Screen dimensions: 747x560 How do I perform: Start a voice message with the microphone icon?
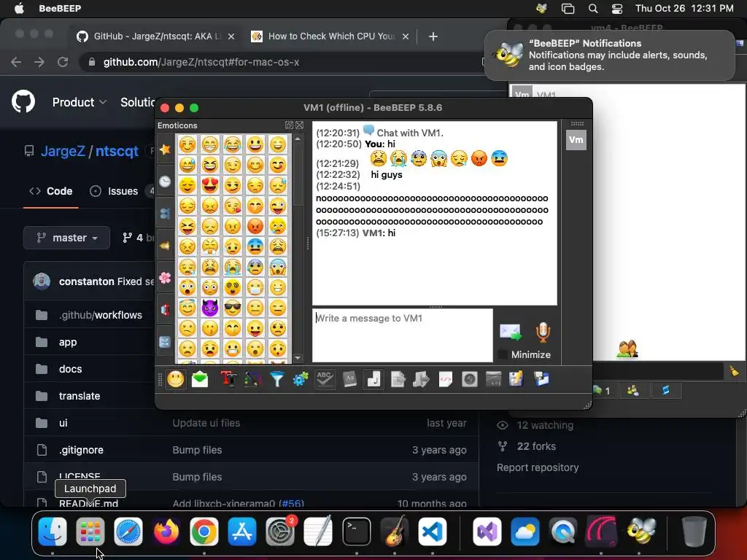click(x=543, y=332)
